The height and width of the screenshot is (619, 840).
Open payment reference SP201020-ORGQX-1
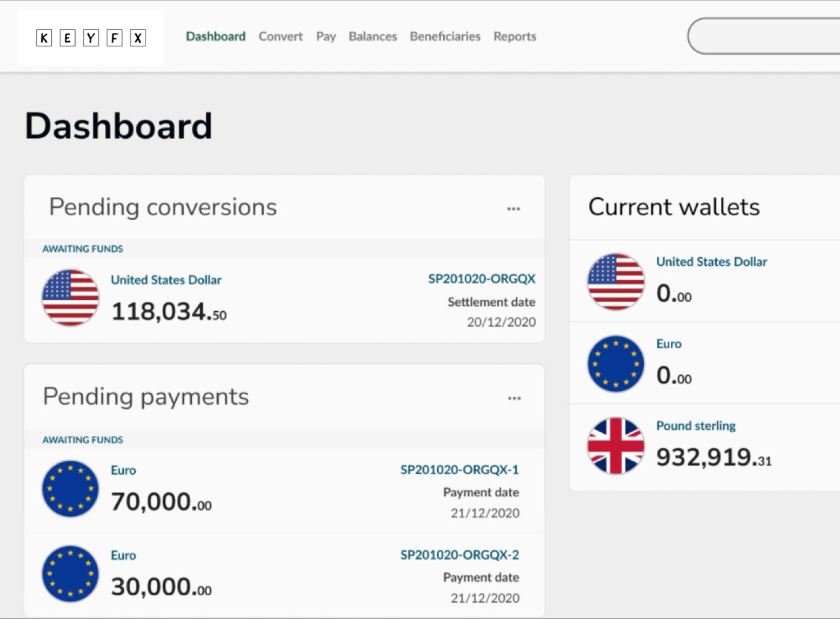(459, 470)
